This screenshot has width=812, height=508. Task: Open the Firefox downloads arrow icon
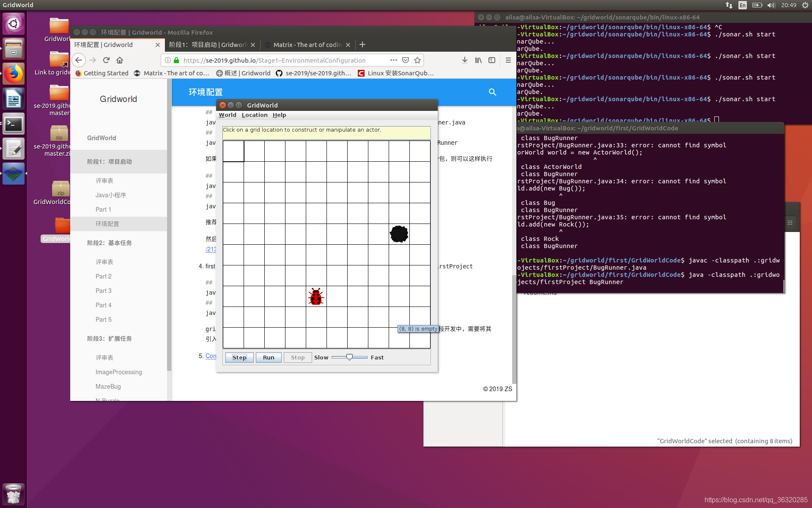tap(464, 60)
